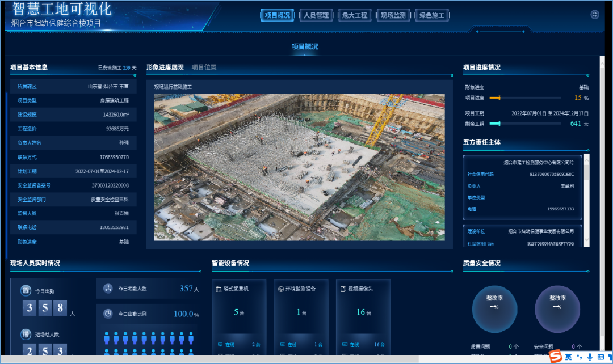Click the 今日出勤 attendance icon
Screen dimensions: 613x364
click(26, 291)
